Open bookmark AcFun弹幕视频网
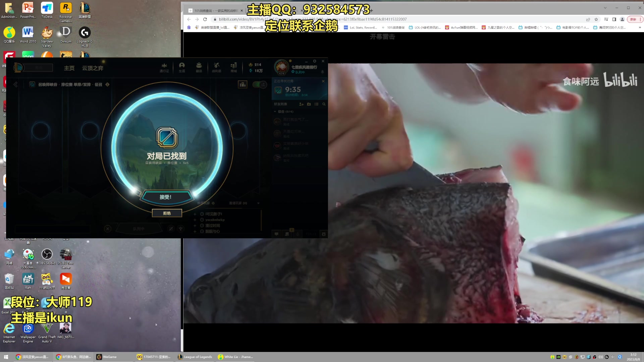644x362 pixels. tap(461, 27)
